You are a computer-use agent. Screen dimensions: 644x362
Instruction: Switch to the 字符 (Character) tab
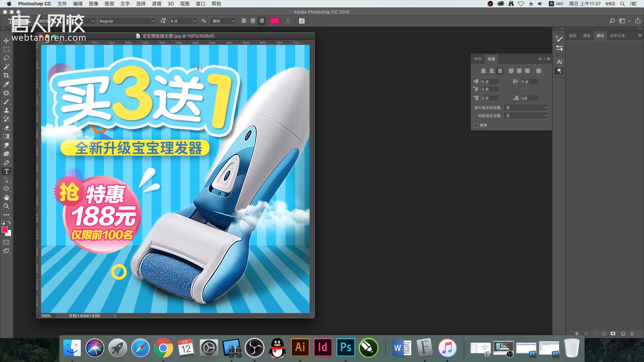click(x=478, y=58)
